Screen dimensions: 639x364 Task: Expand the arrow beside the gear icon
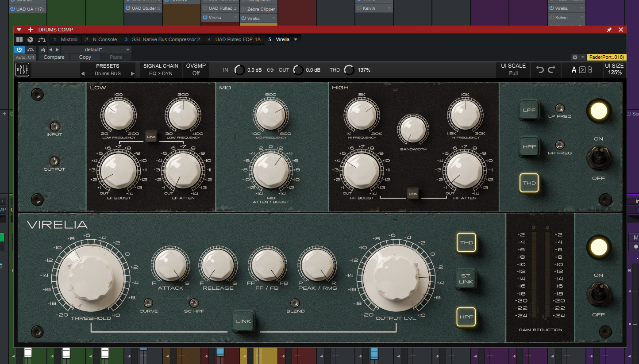coord(583,57)
